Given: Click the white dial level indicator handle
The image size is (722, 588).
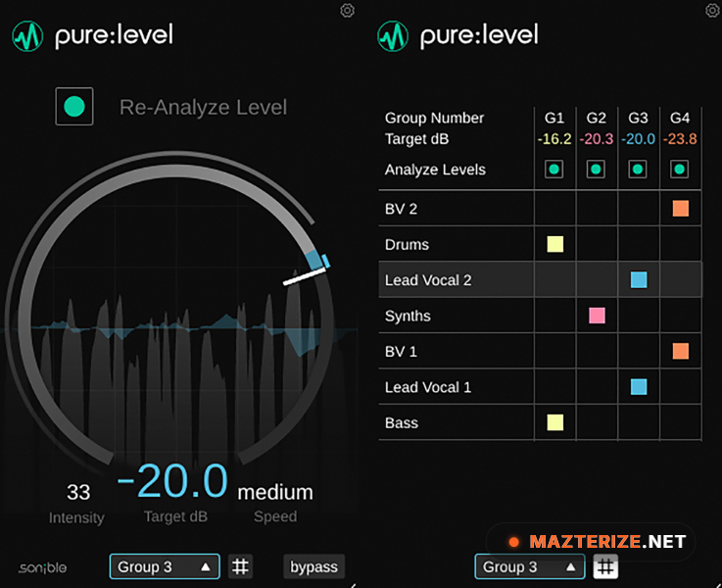Looking at the screenshot, I should (x=305, y=276).
